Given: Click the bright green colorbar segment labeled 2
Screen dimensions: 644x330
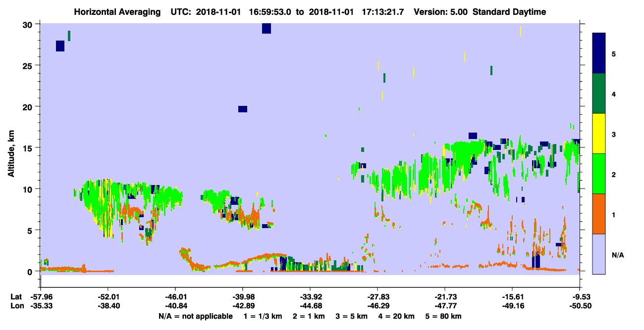Looking at the screenshot, I should (599, 174).
